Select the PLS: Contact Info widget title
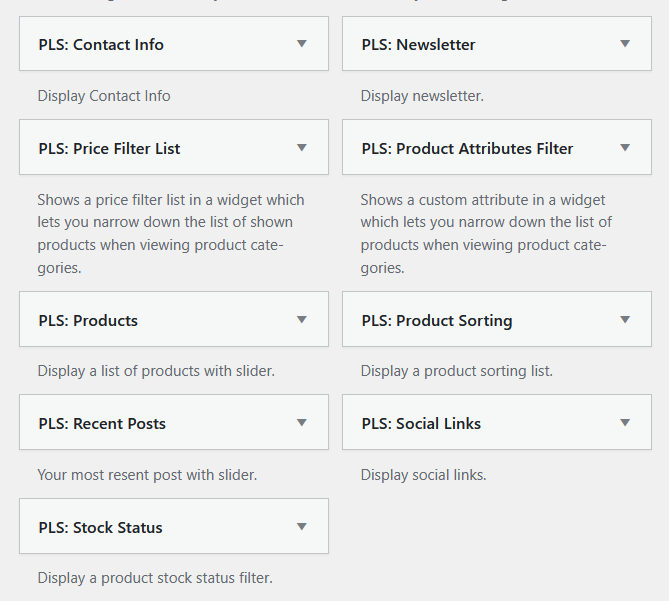Screen dimensions: 669x601 [101, 45]
